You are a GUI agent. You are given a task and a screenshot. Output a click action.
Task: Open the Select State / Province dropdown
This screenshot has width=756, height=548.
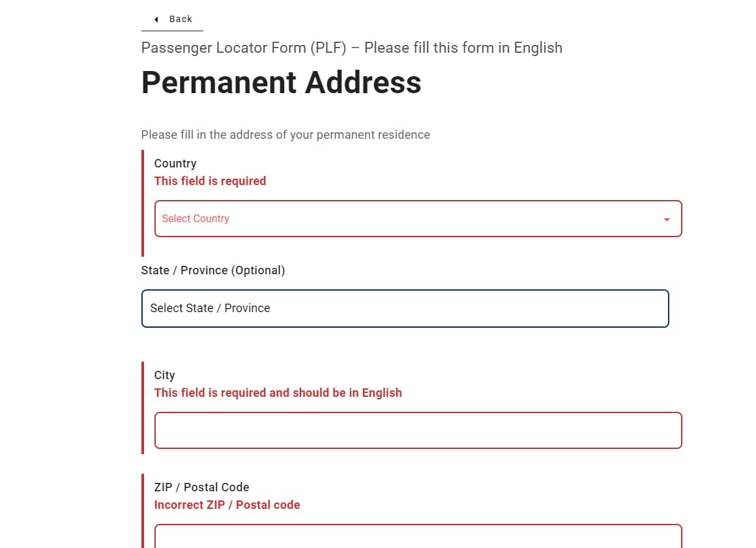(405, 308)
